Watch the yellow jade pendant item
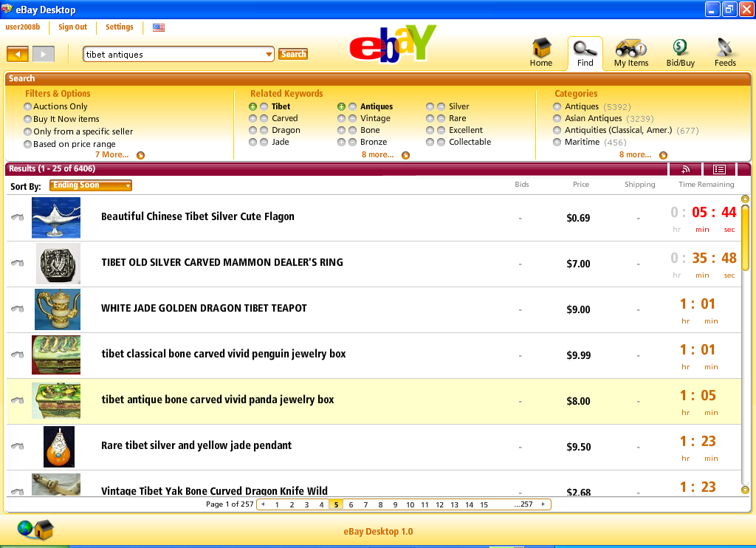The width and height of the screenshot is (756, 548). [x=18, y=446]
